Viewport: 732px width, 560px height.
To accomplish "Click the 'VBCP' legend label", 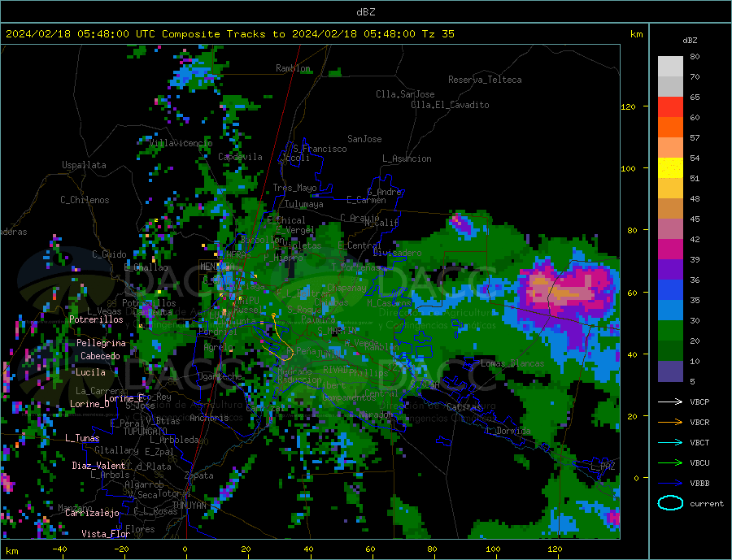I will pyautogui.click(x=699, y=402).
